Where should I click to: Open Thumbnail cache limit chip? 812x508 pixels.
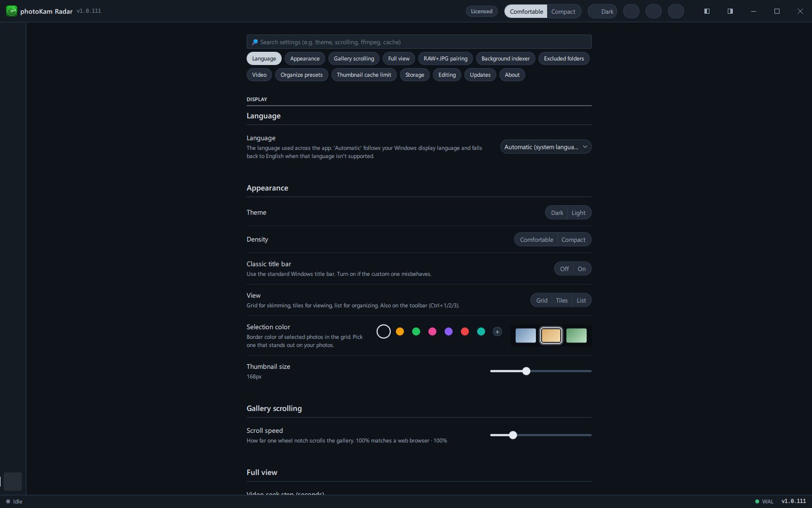click(x=364, y=75)
